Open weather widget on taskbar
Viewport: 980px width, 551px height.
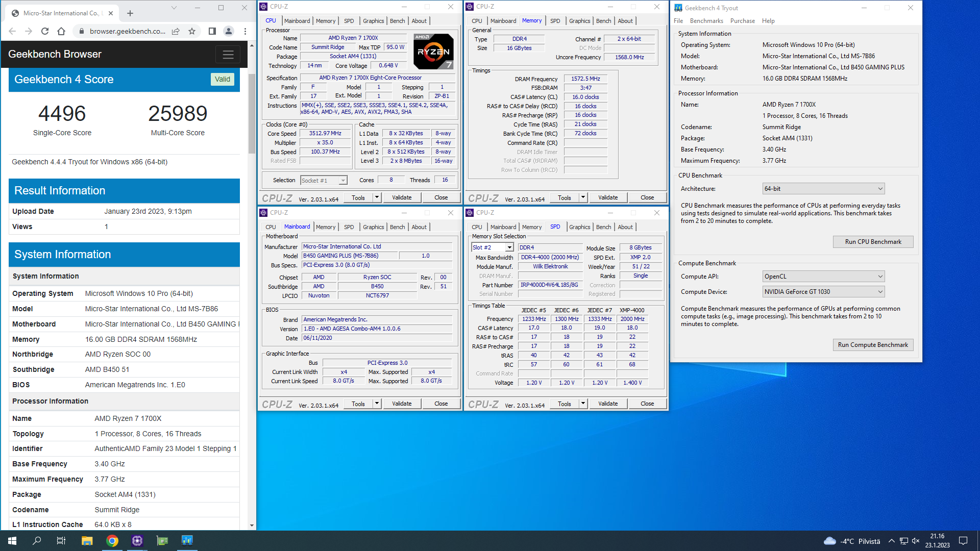click(852, 541)
